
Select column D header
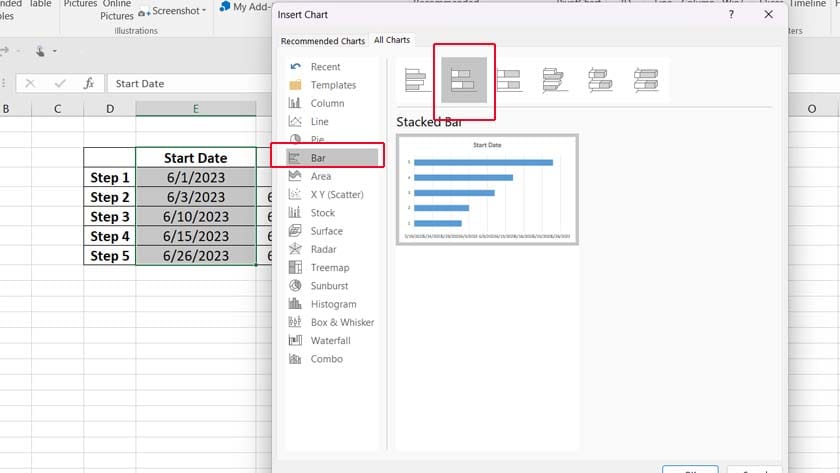pos(110,109)
